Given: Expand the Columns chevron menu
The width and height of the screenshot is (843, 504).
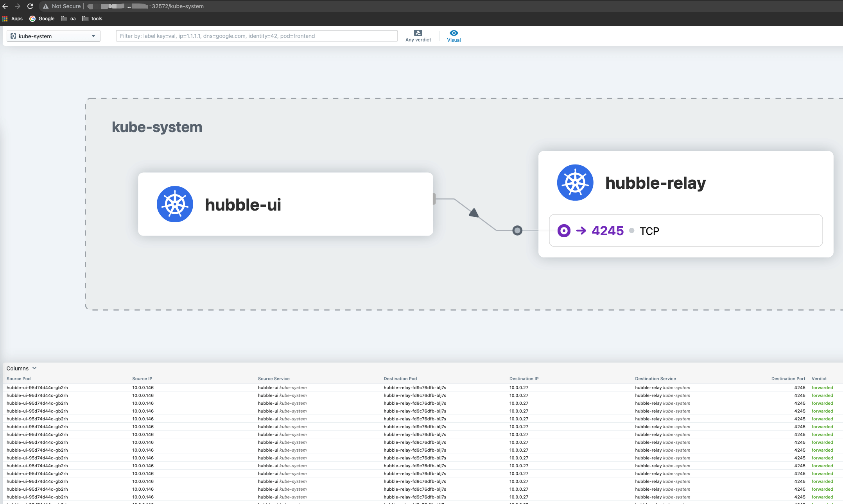Looking at the screenshot, I should coord(34,368).
